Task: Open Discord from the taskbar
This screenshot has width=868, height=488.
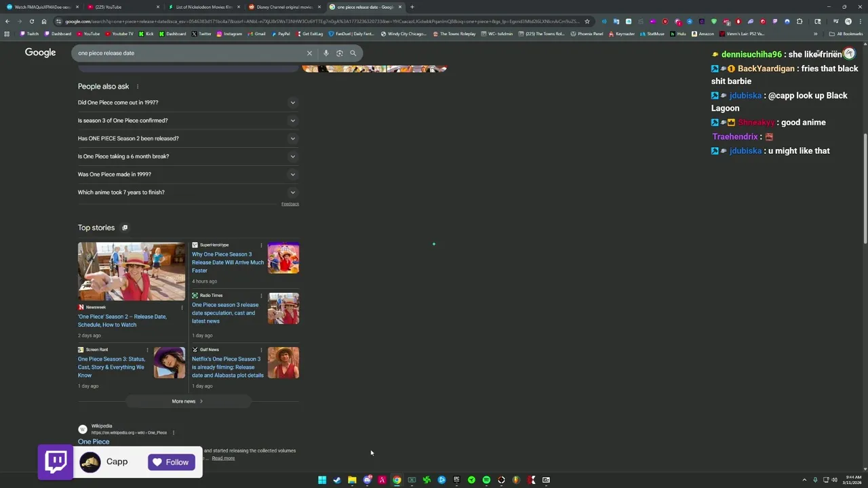Action: (x=367, y=480)
